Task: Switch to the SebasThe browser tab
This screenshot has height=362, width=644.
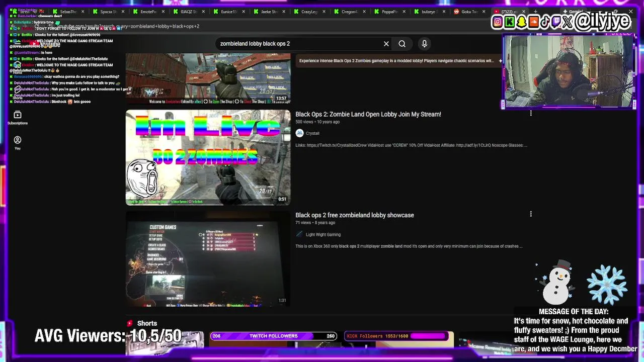Action: (x=68, y=12)
